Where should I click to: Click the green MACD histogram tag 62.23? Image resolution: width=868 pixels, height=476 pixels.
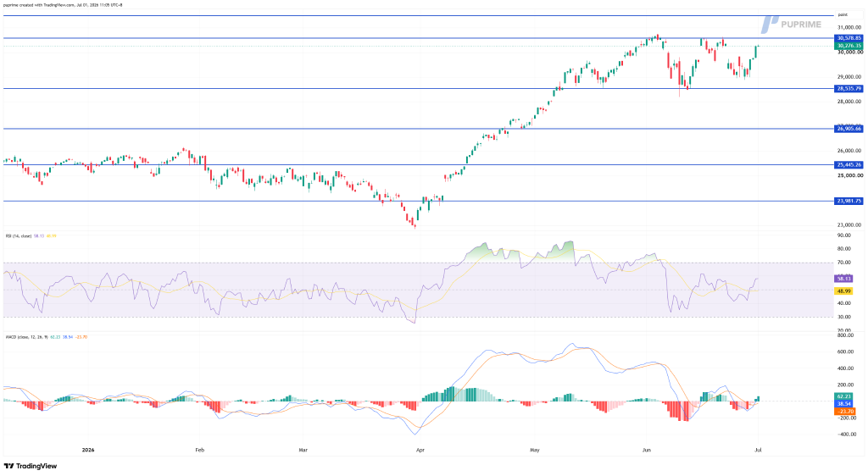(845, 396)
